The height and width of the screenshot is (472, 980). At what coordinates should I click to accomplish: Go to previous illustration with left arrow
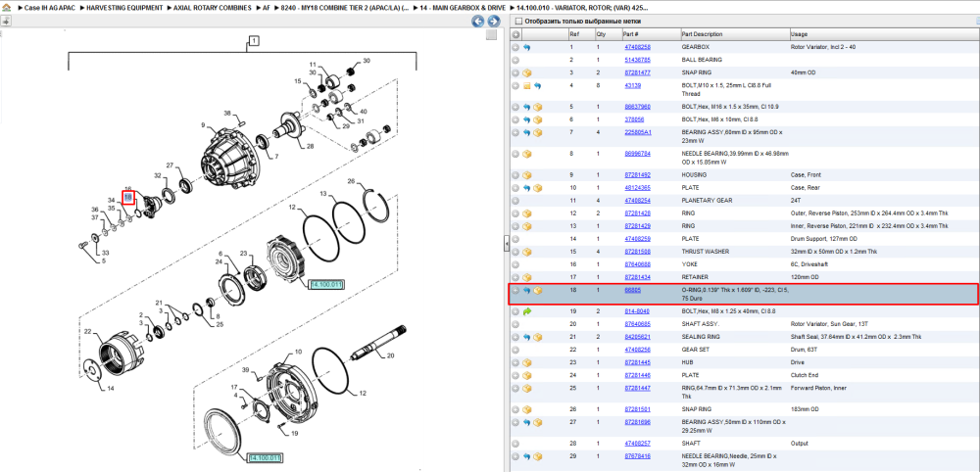pos(477,22)
